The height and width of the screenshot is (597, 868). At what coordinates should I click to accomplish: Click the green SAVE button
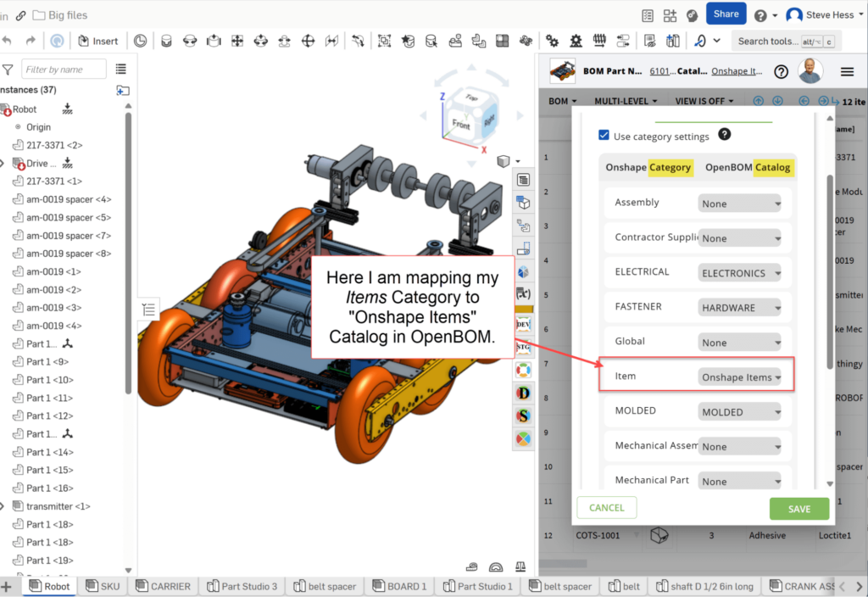tap(798, 509)
